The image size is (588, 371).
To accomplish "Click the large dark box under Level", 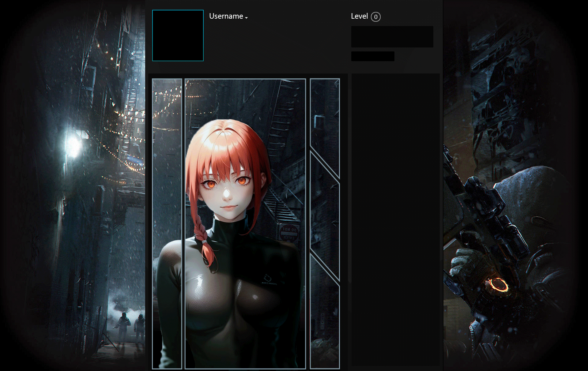I will click(x=392, y=37).
